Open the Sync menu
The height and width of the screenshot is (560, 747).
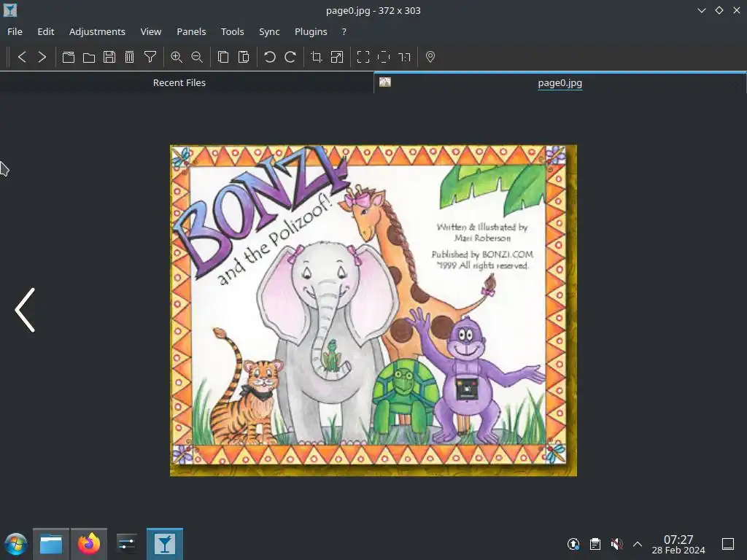269,31
